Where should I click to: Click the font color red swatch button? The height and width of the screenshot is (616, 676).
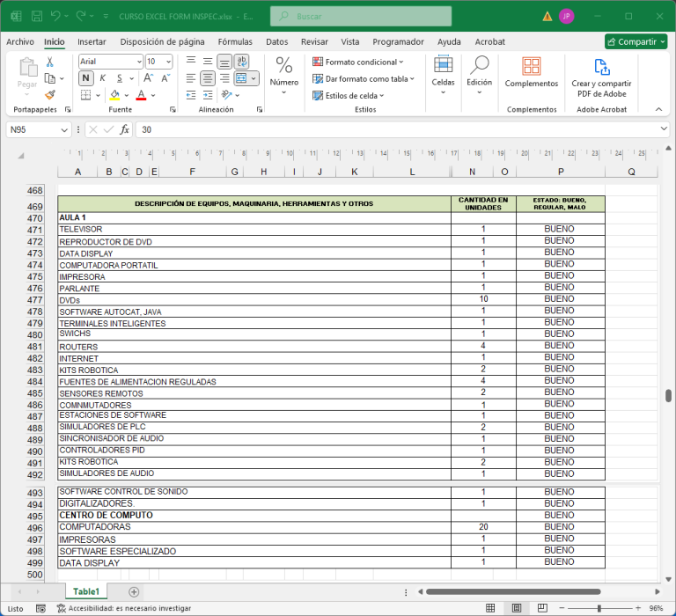[141, 95]
